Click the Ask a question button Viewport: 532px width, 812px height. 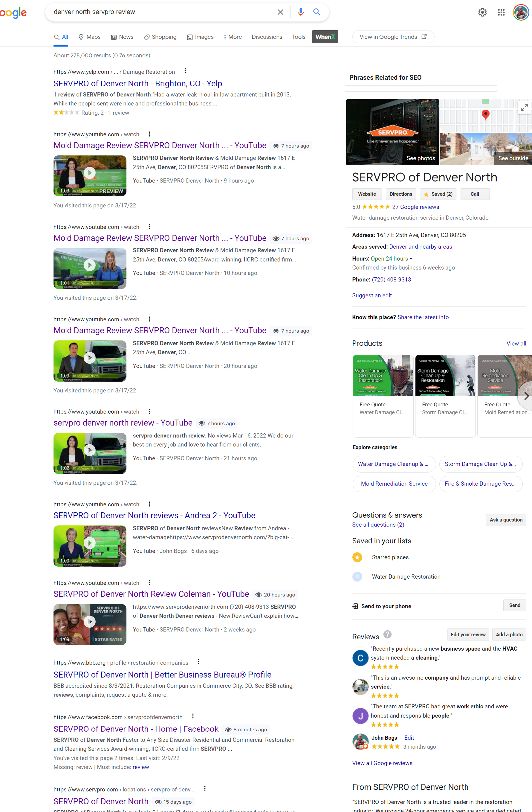point(506,520)
